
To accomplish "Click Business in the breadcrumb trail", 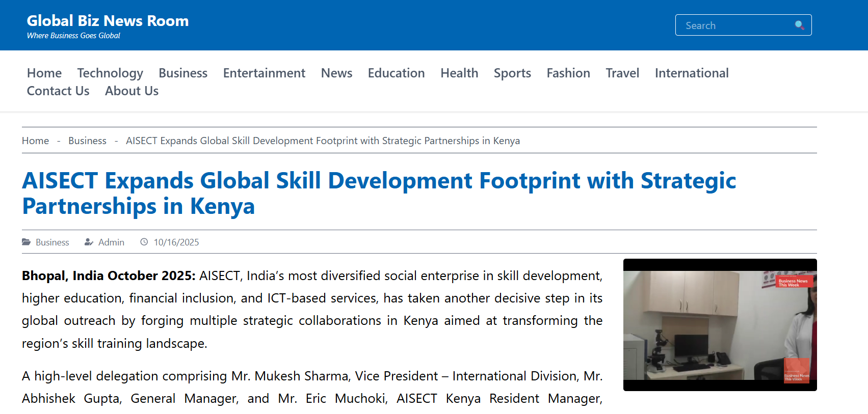I will (x=87, y=141).
